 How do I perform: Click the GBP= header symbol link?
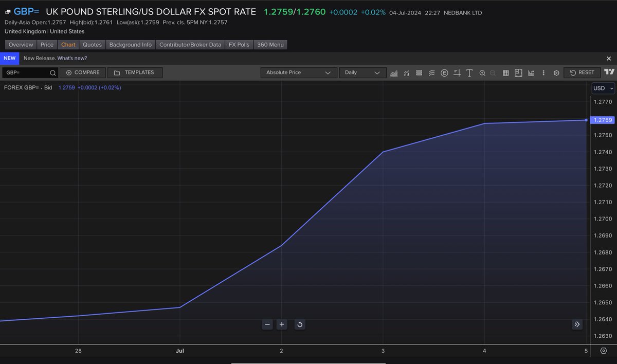[x=26, y=11]
